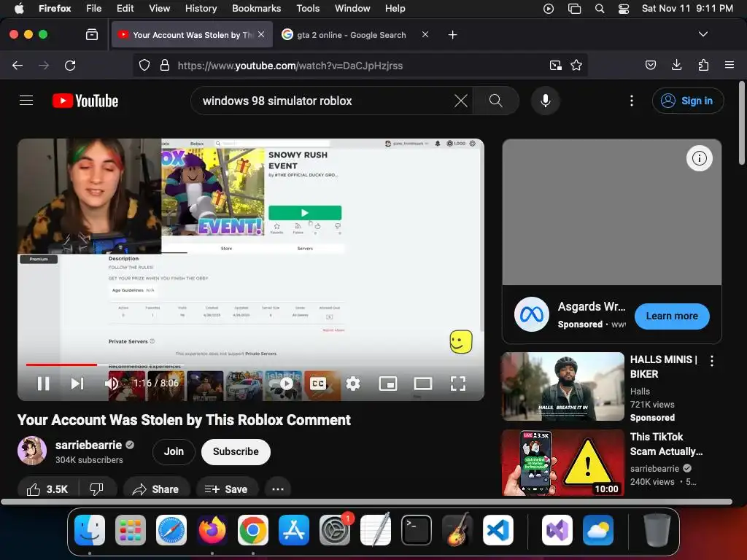Go back in Firefox

point(18,65)
